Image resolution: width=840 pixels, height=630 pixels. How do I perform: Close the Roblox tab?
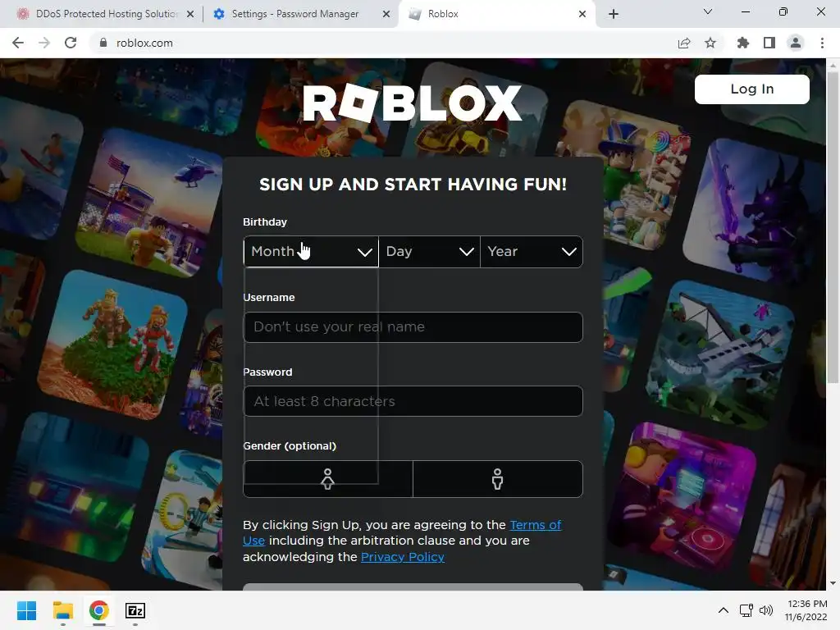coord(582,14)
